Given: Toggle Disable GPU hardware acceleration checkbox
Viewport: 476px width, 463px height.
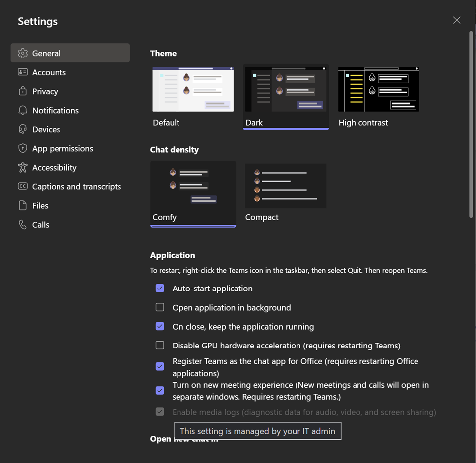Looking at the screenshot, I should click(160, 346).
